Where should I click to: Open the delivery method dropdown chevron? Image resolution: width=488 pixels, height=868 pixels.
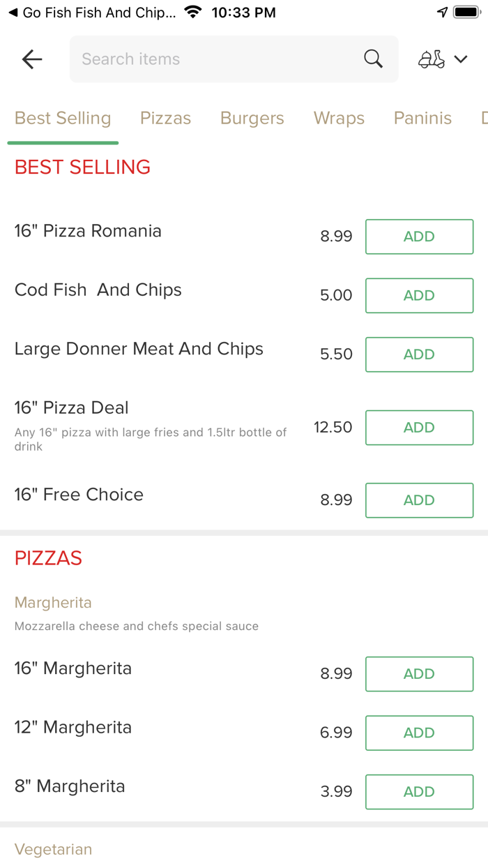(462, 59)
